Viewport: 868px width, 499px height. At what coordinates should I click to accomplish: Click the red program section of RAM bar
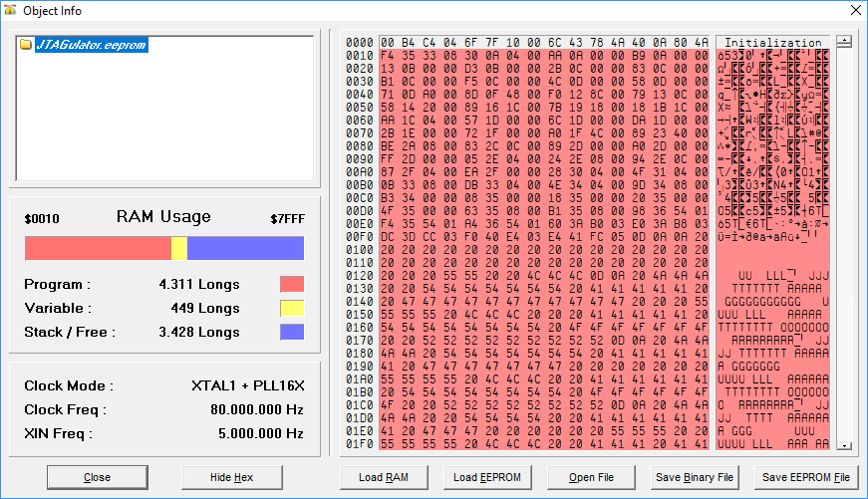coord(98,248)
